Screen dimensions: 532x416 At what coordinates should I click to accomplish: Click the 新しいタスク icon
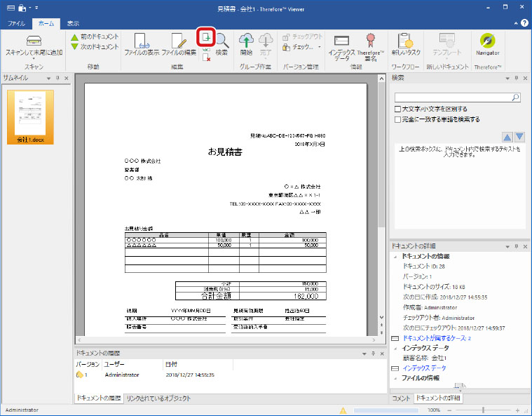click(404, 44)
